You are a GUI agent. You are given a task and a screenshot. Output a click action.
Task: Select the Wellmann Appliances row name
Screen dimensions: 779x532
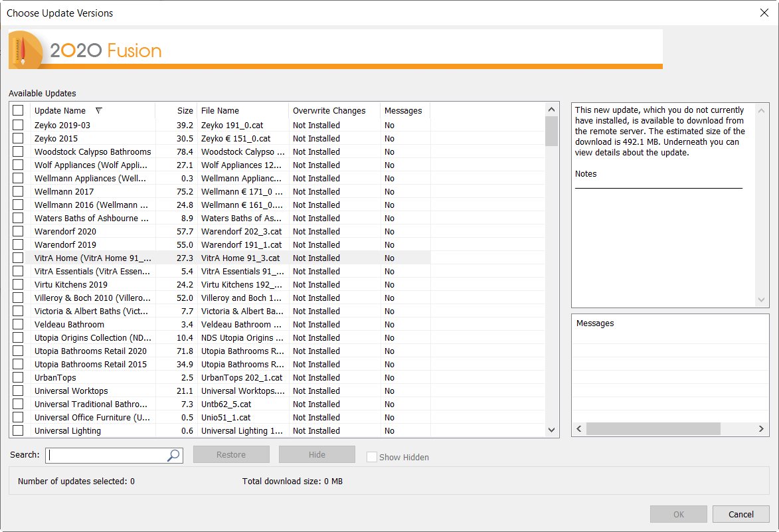click(x=90, y=178)
